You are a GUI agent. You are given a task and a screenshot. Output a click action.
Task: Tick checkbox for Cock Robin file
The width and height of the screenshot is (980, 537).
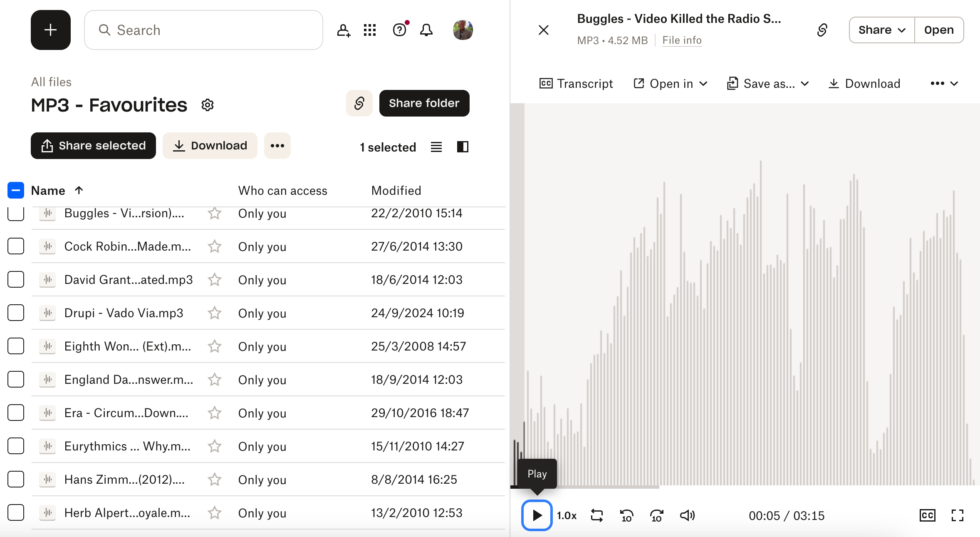pyautogui.click(x=16, y=246)
